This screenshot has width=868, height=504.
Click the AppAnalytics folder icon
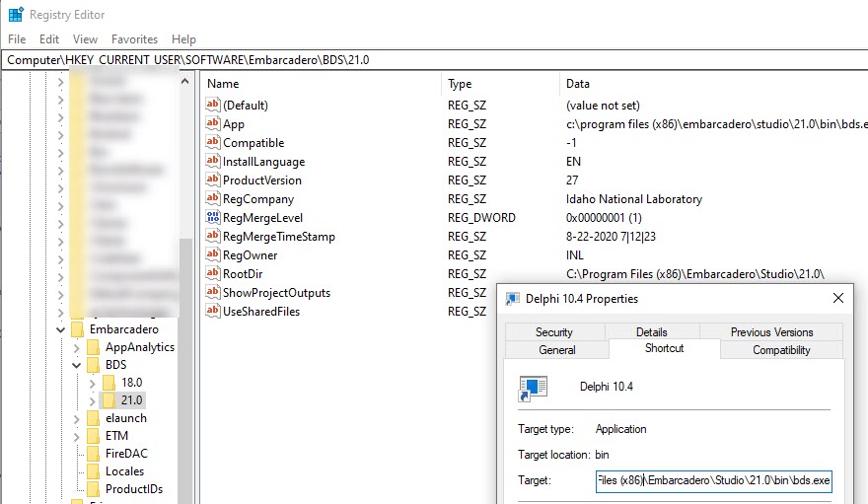pos(94,347)
